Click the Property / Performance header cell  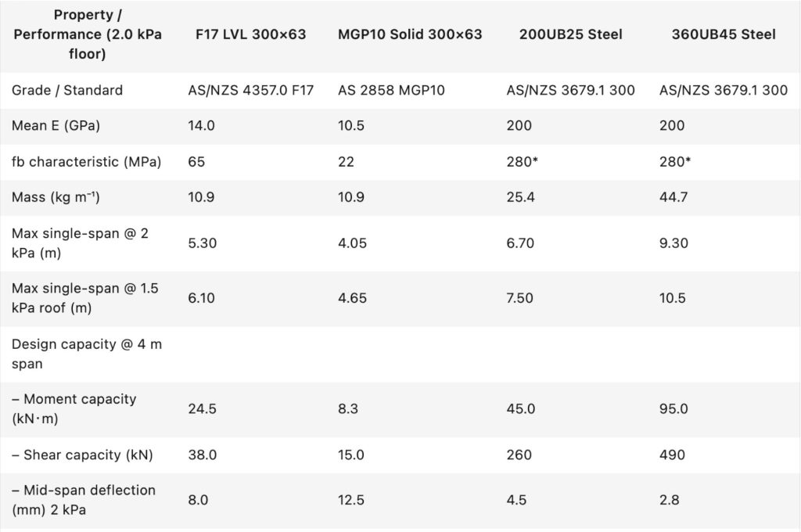(x=88, y=34)
